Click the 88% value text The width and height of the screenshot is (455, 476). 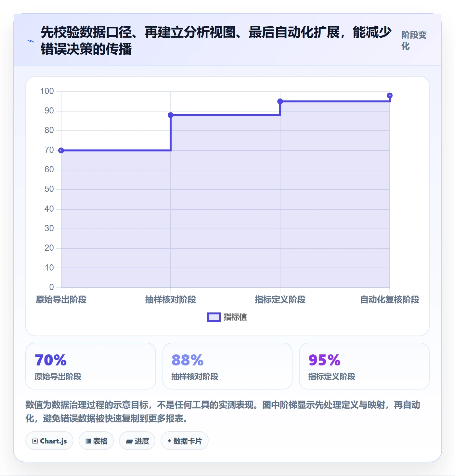pyautogui.click(x=188, y=360)
